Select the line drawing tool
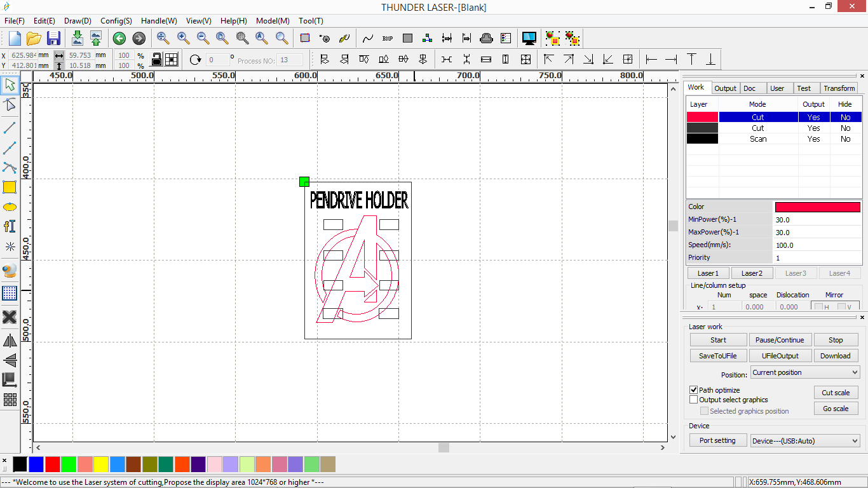 (10, 127)
